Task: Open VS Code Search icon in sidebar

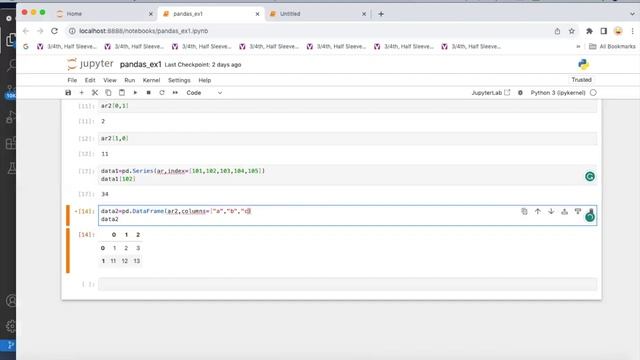Action: 11,65
